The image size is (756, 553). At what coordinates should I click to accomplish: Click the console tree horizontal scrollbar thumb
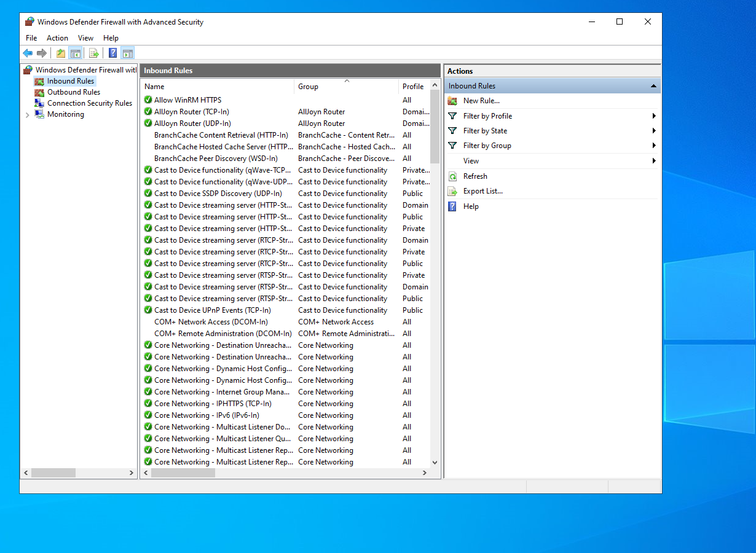[x=53, y=473]
